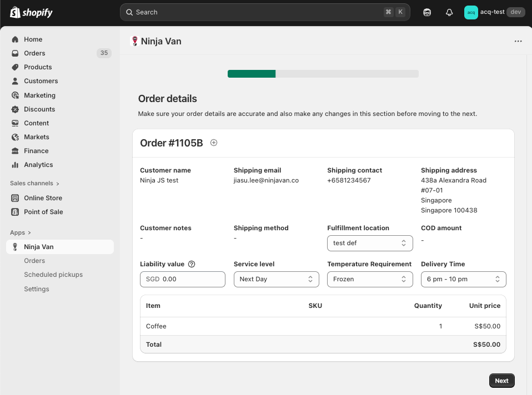The width and height of the screenshot is (532, 395).
Task: Open the Service level dropdown
Action: point(276,279)
